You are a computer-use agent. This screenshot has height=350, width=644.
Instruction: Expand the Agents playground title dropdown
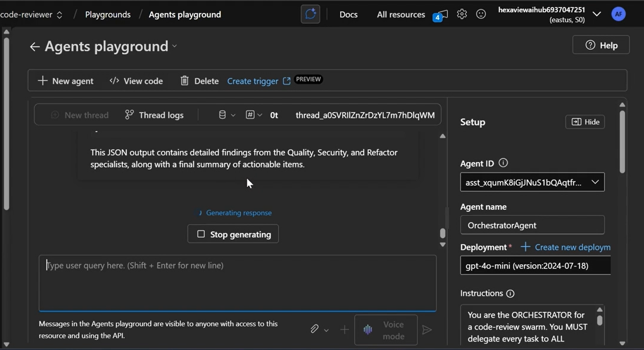(174, 46)
